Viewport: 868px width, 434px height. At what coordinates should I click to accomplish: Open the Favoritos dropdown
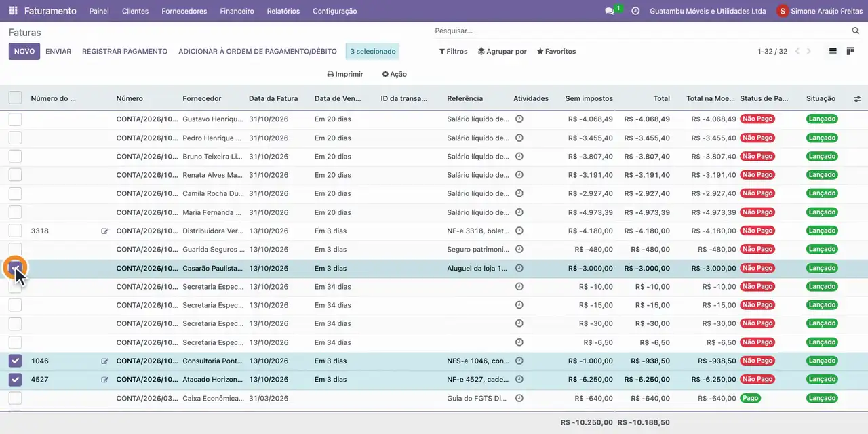pos(556,52)
